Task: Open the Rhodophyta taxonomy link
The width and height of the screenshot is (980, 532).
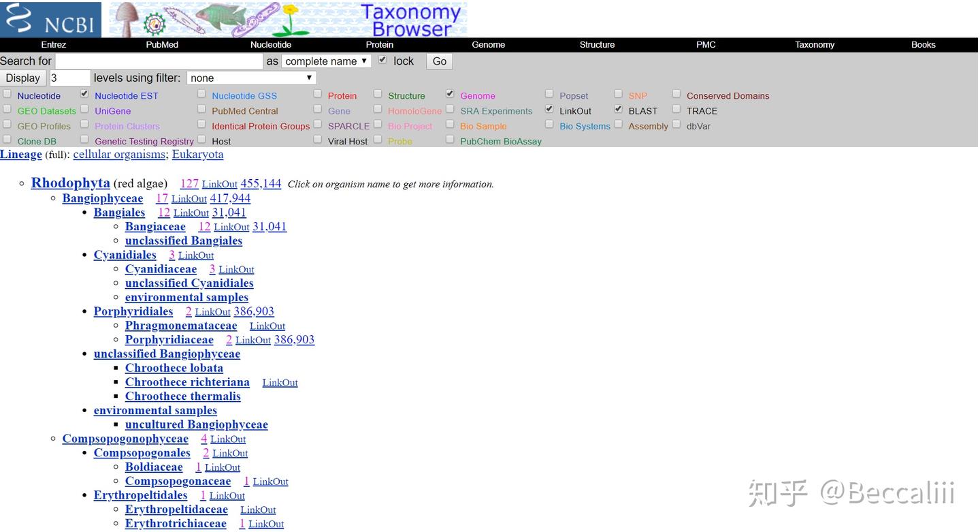Action: click(x=70, y=183)
